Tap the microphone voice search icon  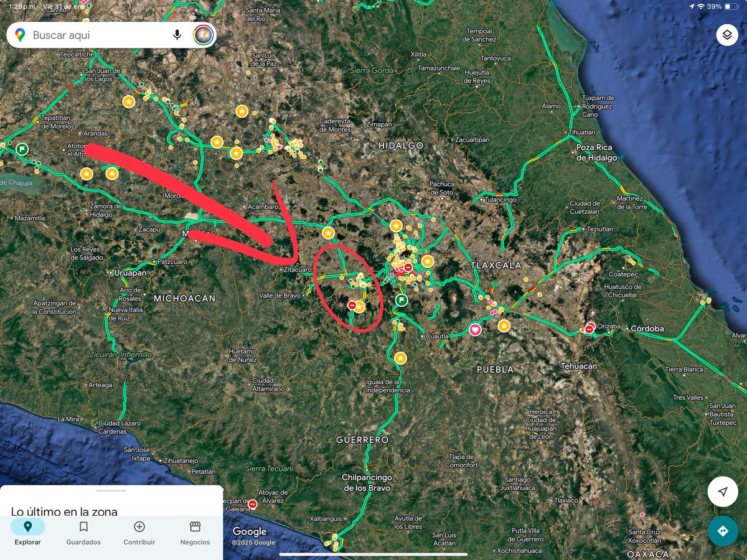click(177, 35)
